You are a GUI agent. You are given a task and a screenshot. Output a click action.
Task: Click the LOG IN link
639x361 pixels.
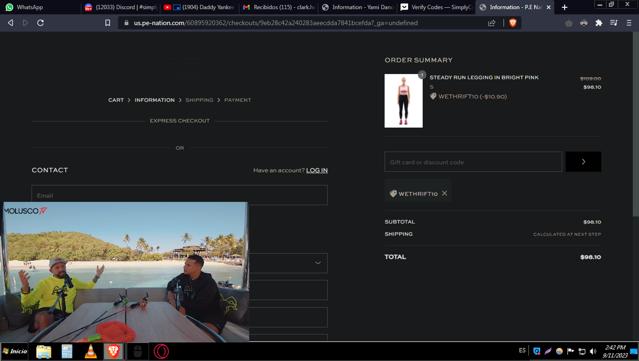tap(317, 170)
